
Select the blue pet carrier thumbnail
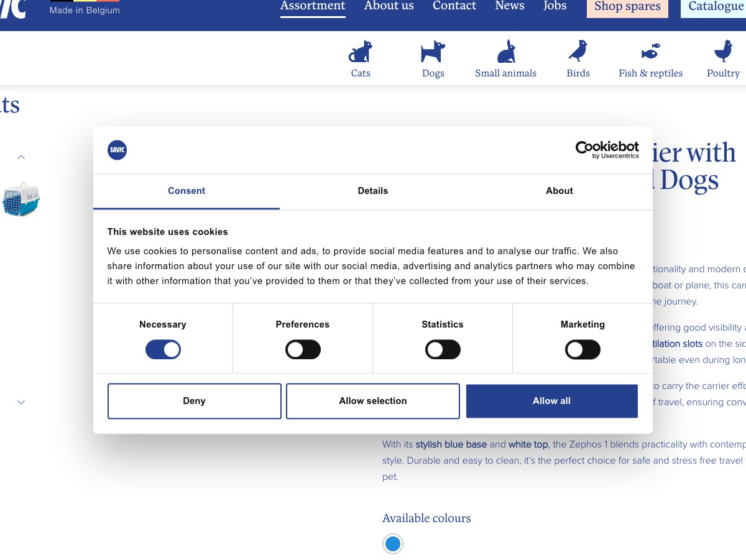pyautogui.click(x=21, y=200)
